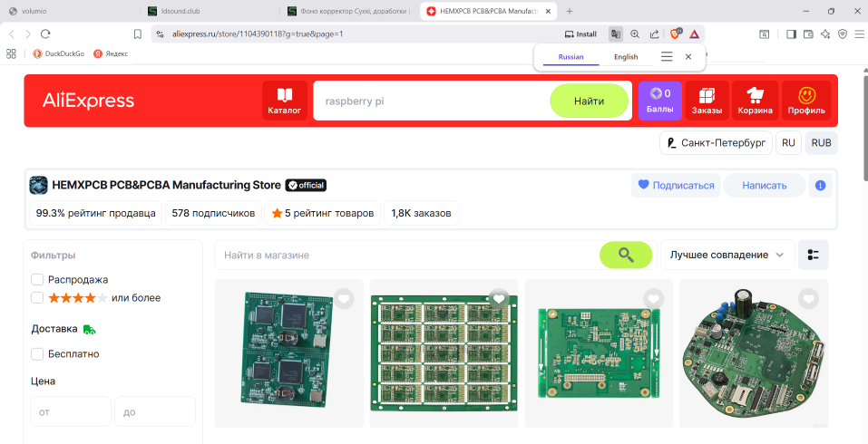The width and height of the screenshot is (868, 444).
Task: Switch product grid to list view
Action: click(x=814, y=255)
